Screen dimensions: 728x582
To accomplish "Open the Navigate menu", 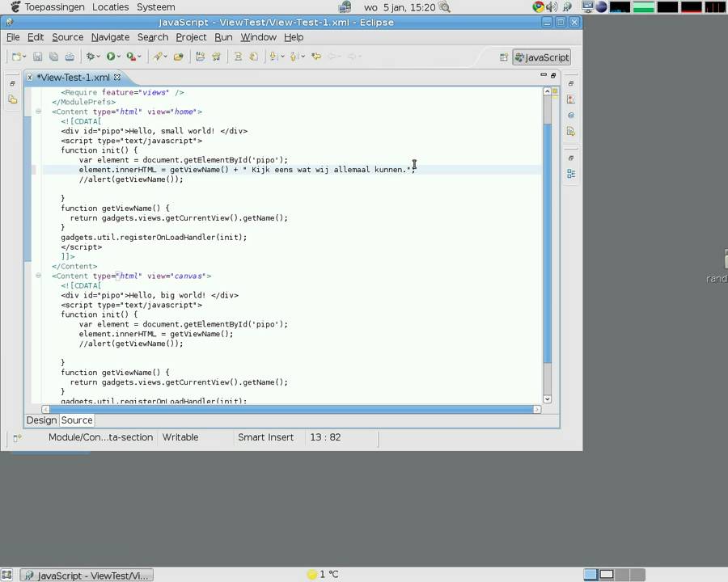I will point(110,37).
